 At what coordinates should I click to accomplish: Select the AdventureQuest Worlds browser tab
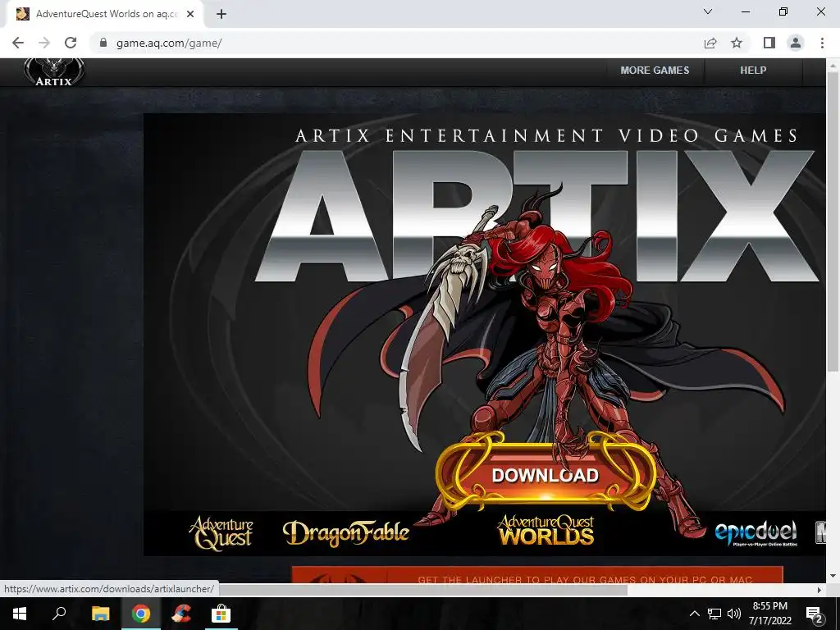pyautogui.click(x=104, y=14)
